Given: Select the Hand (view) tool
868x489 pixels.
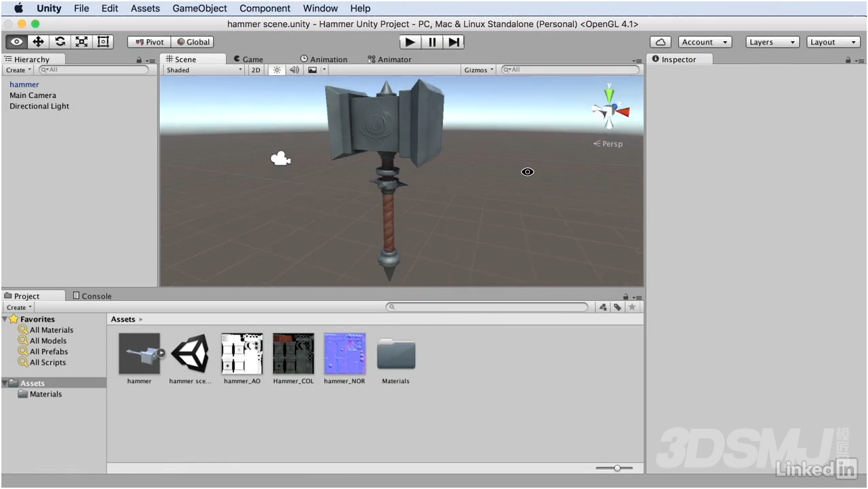Looking at the screenshot, I should (17, 42).
